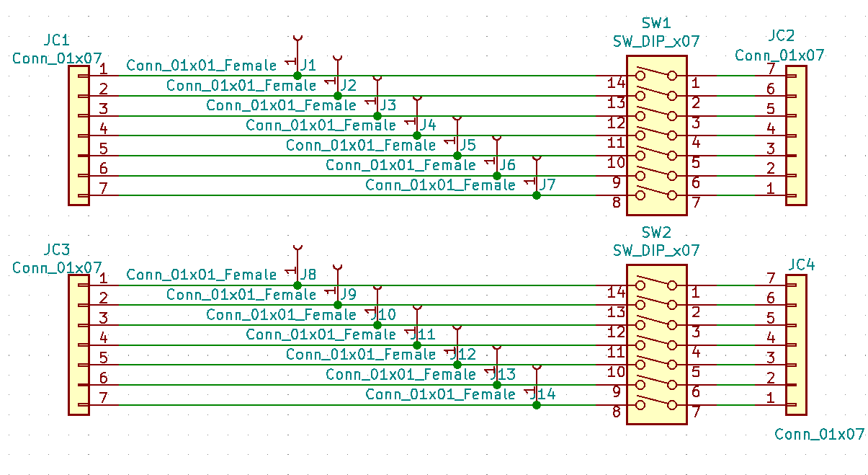Select the JC4 reference label
This screenshot has width=868, height=475.
point(802,265)
